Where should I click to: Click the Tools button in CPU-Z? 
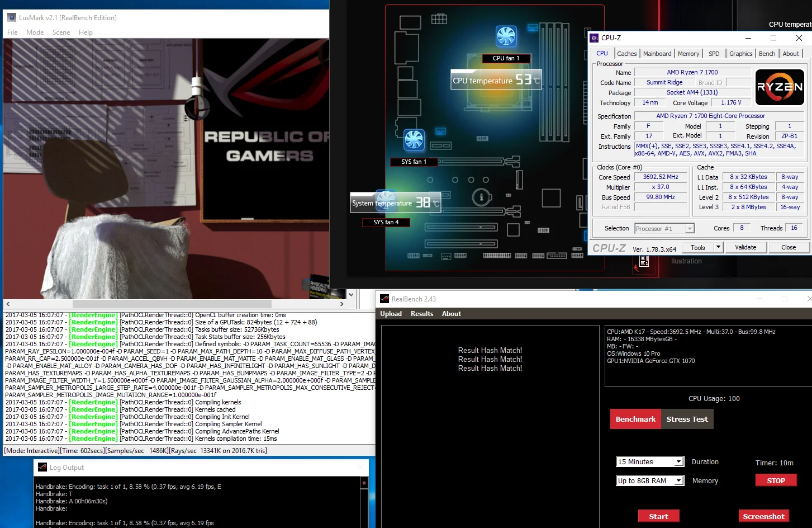point(698,247)
